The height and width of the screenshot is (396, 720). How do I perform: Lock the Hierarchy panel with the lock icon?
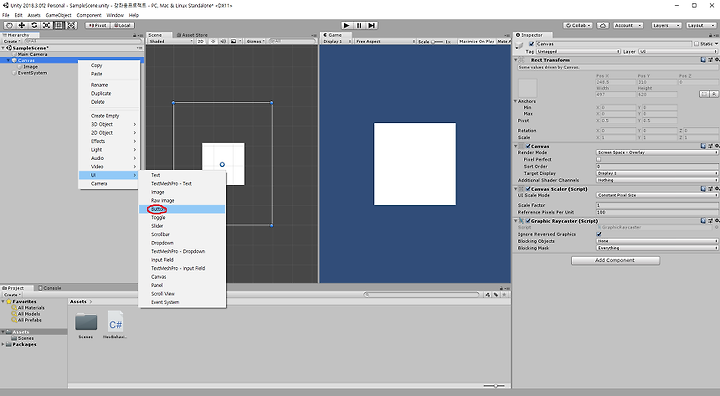(x=135, y=35)
